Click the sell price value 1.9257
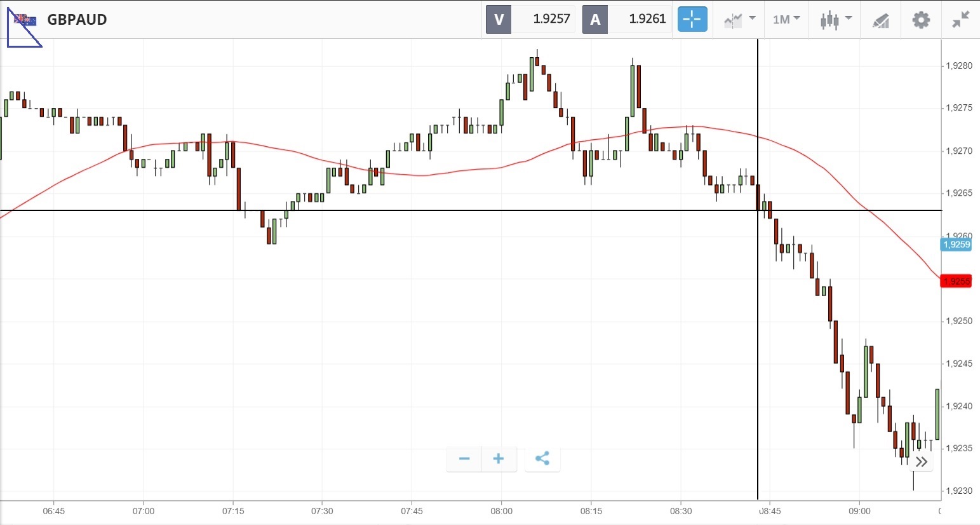 (551, 20)
